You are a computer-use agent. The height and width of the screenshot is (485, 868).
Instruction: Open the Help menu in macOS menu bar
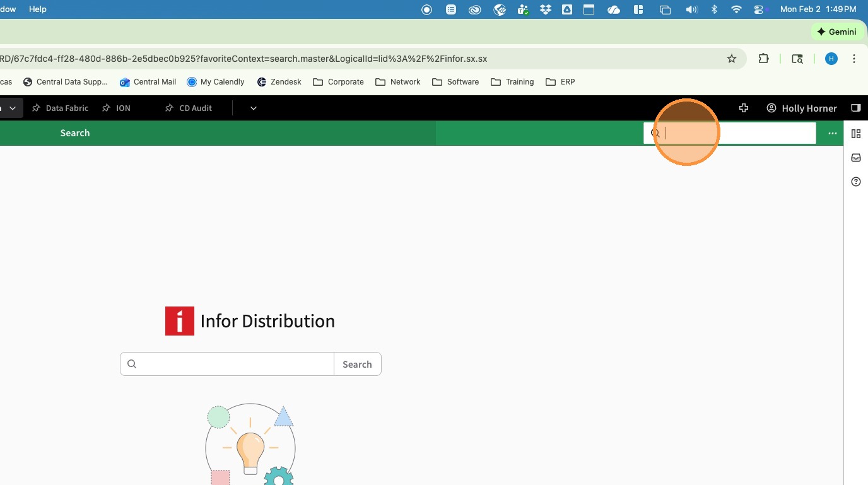pos(38,9)
